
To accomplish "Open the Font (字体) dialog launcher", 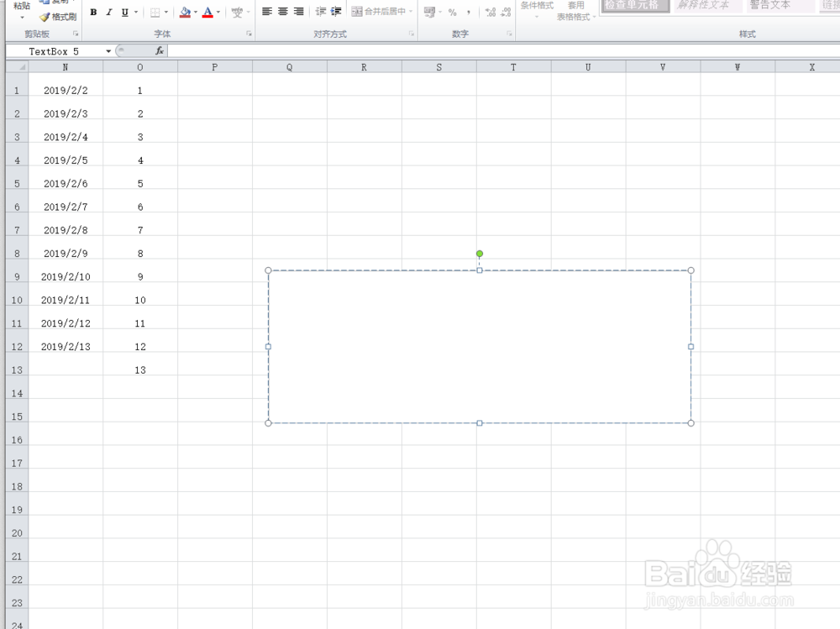I will pos(249,34).
